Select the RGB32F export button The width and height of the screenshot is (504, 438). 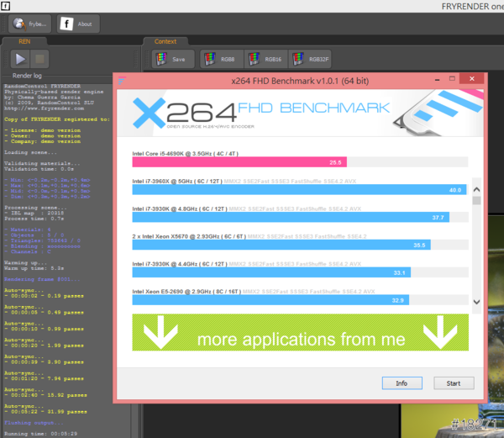pyautogui.click(x=312, y=59)
